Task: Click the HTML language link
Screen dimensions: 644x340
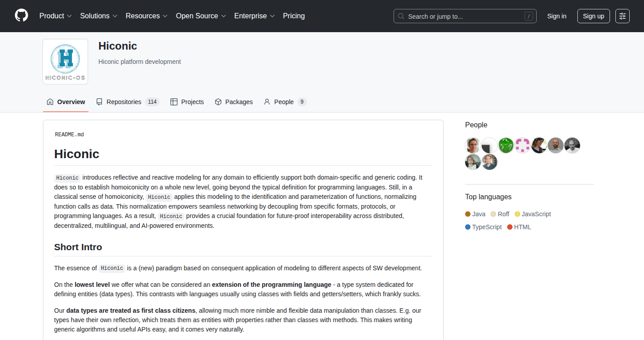Action: pos(519,227)
